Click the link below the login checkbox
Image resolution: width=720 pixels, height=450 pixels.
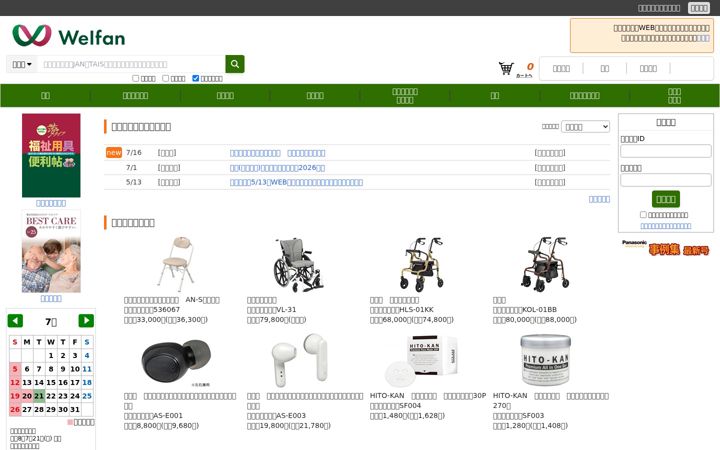click(x=665, y=226)
